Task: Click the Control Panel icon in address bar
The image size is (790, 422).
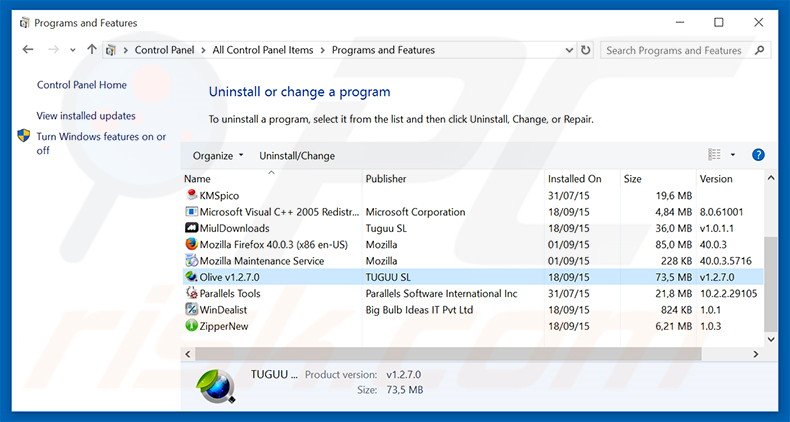Action: click(111, 50)
